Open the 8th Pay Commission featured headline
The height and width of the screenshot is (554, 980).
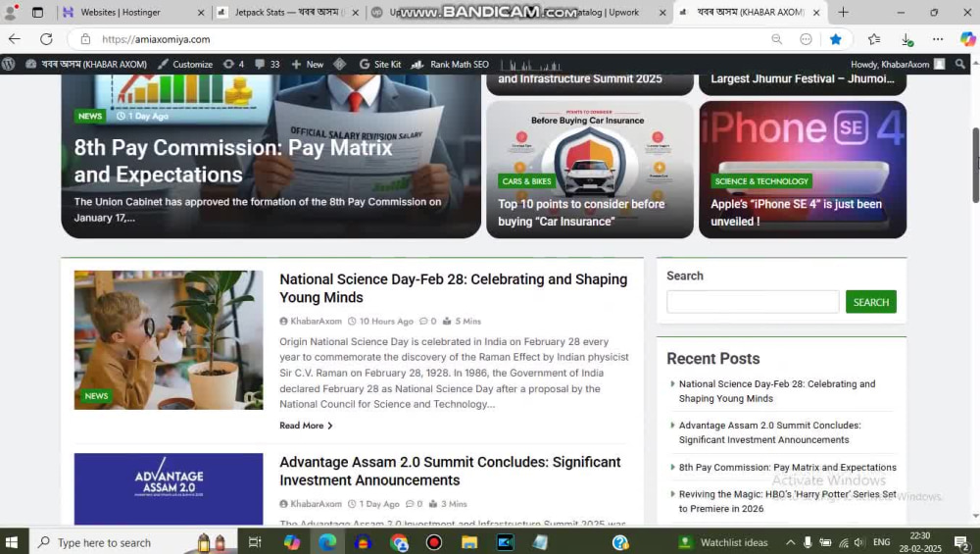[233, 161]
